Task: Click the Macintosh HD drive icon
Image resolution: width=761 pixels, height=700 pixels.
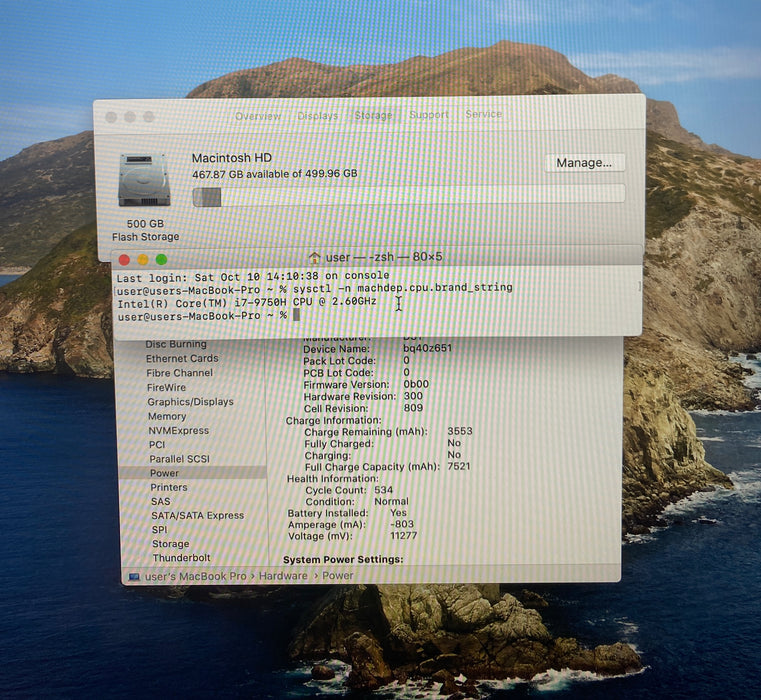Action: 144,180
